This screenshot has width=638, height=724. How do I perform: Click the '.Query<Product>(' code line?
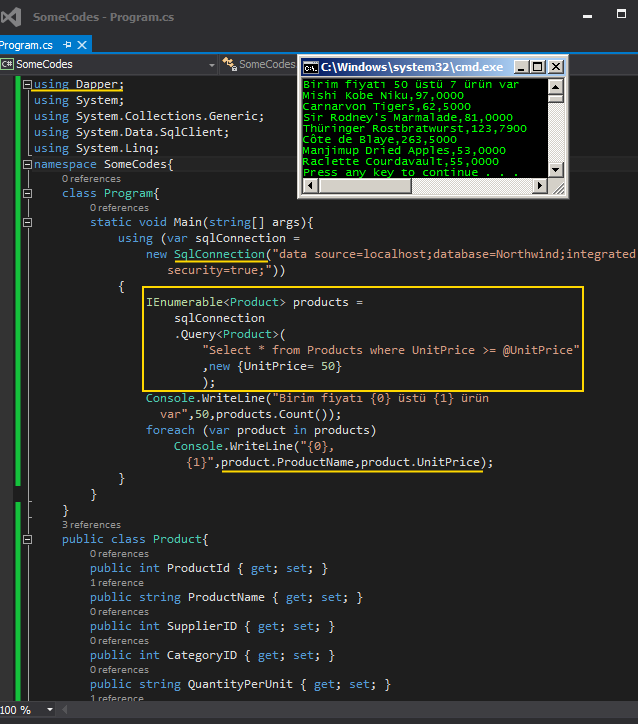(x=230, y=334)
